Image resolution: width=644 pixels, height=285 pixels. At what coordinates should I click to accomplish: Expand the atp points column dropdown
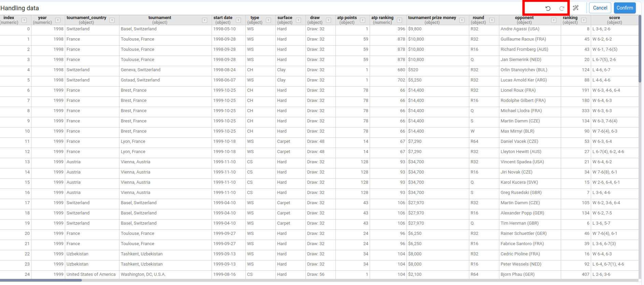[x=362, y=20]
